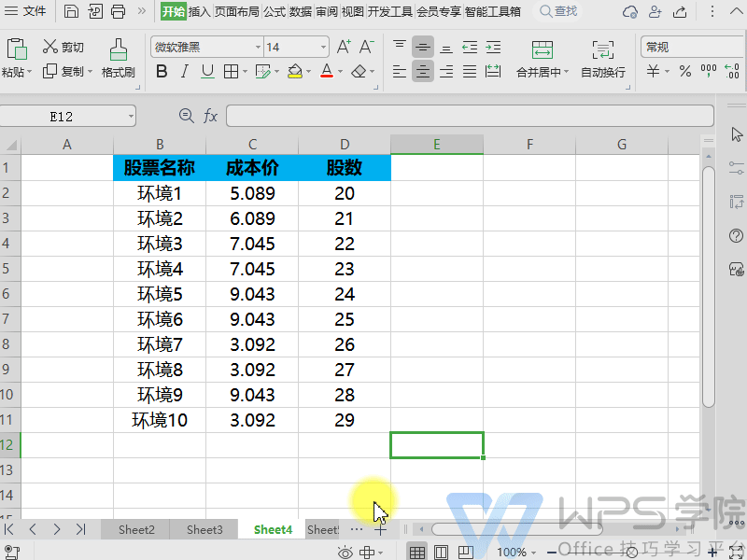
Task: Click the Percent style icon
Action: (684, 71)
